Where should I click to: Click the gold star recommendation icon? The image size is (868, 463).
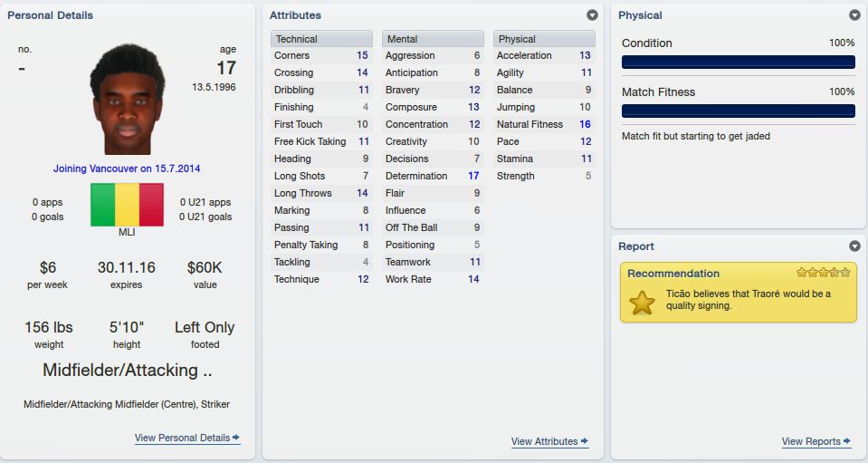click(x=642, y=303)
